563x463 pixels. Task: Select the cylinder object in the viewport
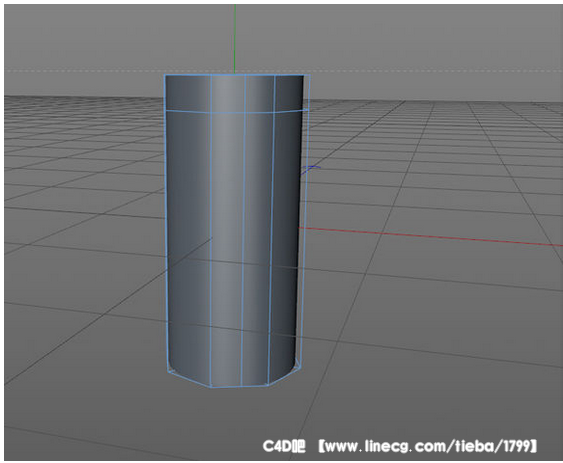tap(233, 230)
